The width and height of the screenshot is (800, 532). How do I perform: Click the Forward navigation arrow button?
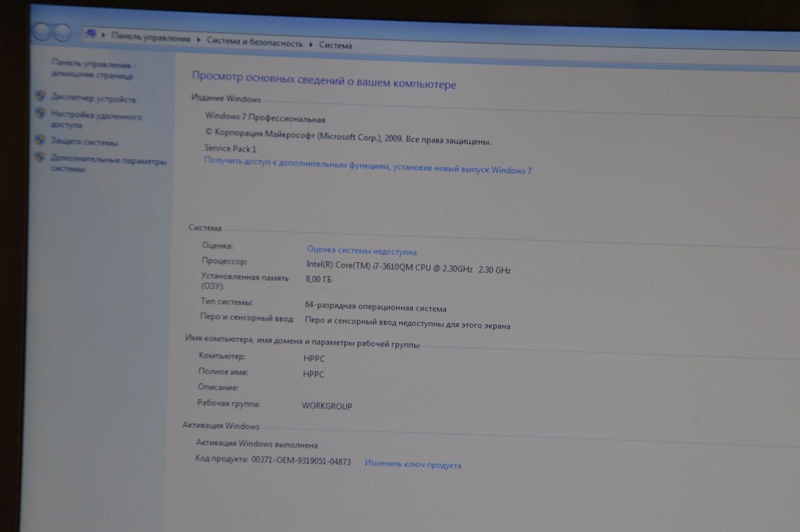(x=63, y=33)
